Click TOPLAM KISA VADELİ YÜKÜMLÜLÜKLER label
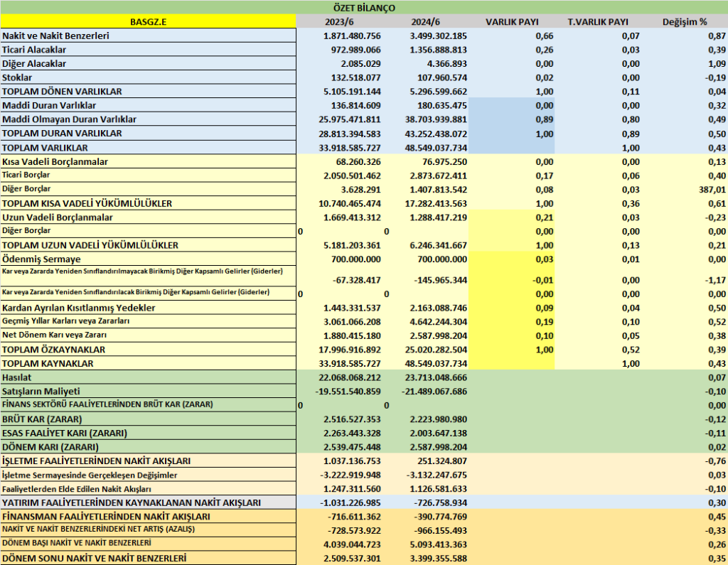The image size is (728, 565). tap(87, 203)
